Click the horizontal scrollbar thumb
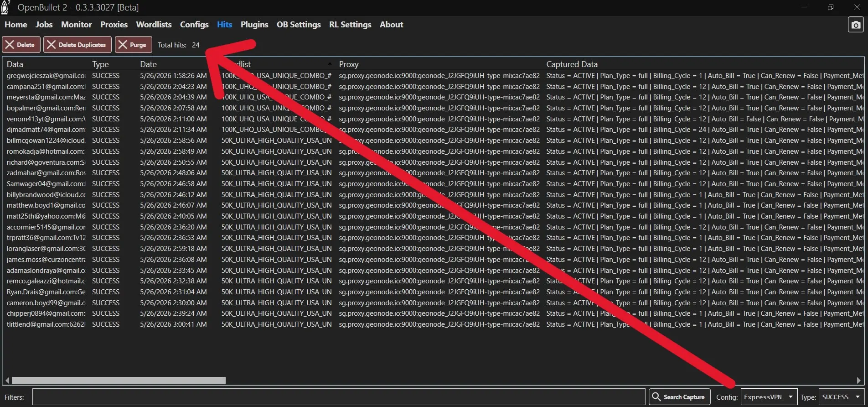The height and width of the screenshot is (407, 868). pos(119,380)
